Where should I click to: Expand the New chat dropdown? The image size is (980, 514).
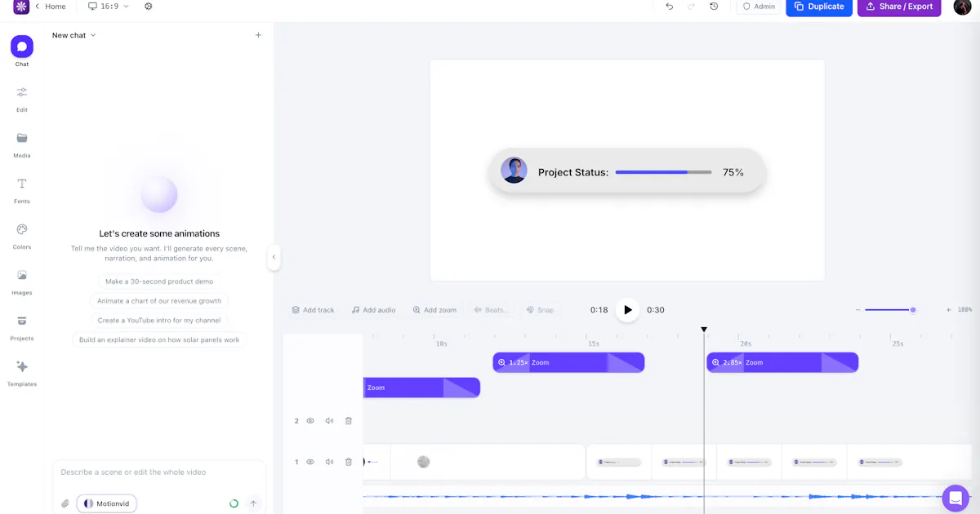coord(74,35)
